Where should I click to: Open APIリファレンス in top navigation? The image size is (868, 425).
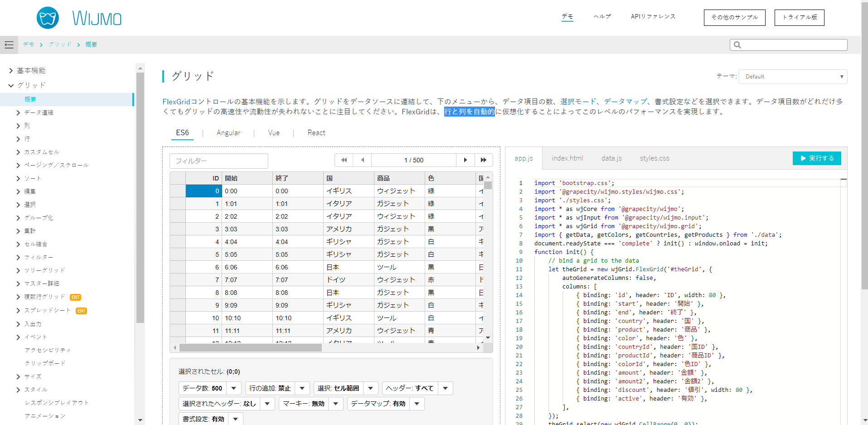[653, 17]
